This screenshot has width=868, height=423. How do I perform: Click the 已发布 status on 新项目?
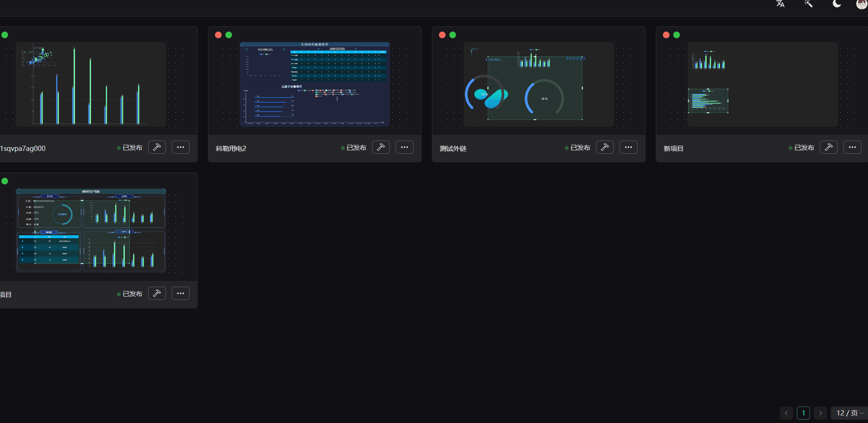(x=802, y=148)
